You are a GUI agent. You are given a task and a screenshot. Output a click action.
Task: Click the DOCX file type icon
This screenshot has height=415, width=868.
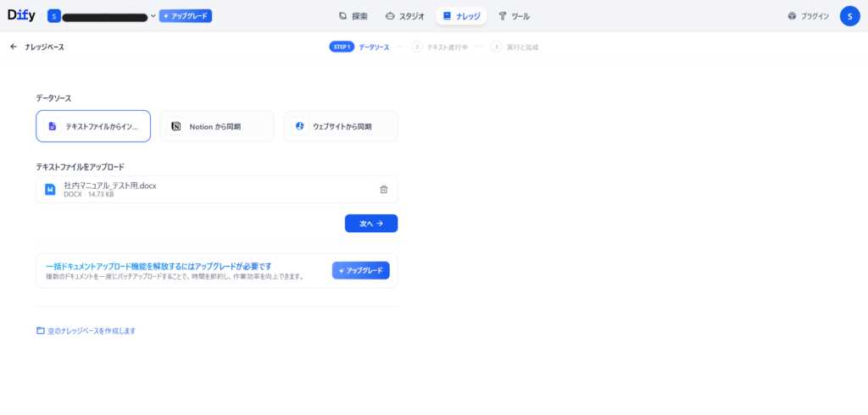50,189
